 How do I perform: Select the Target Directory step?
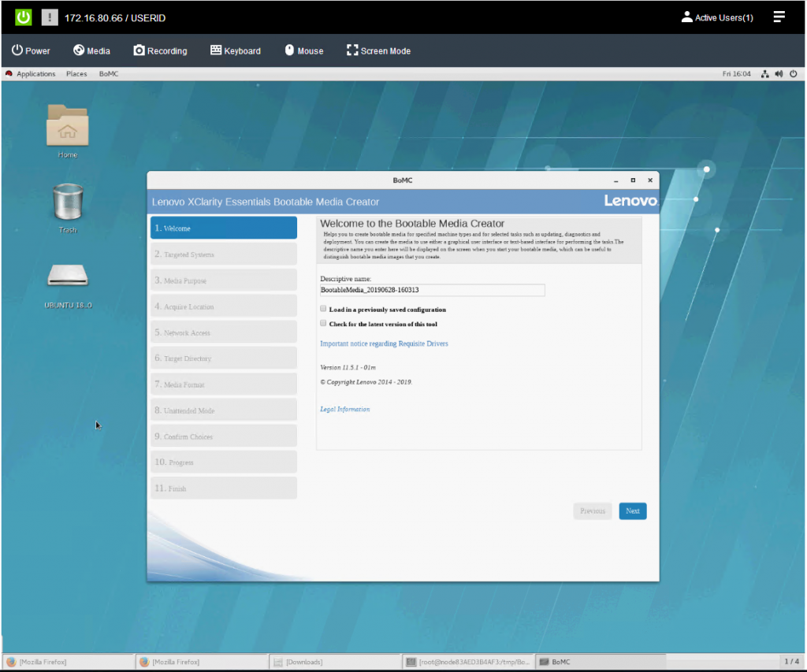(x=223, y=358)
